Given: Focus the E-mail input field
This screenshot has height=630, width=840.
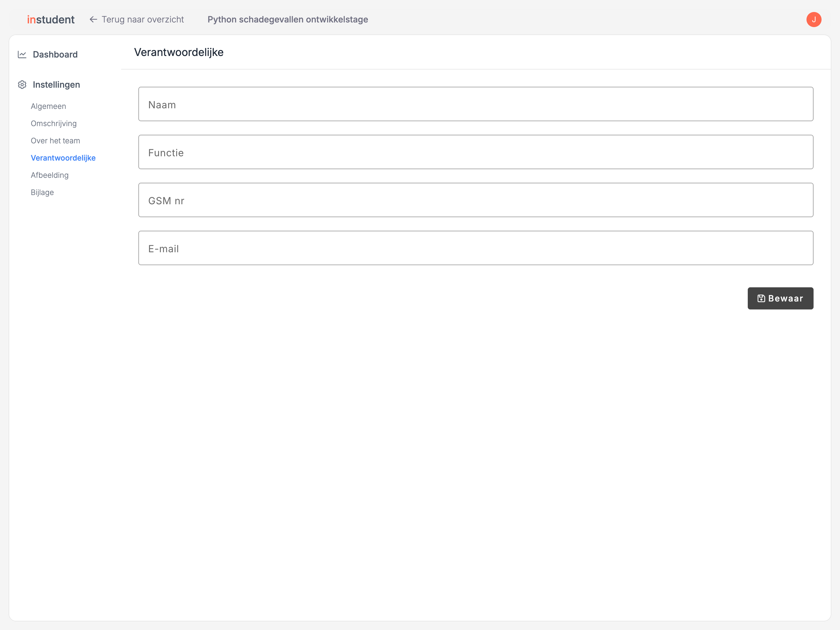Looking at the screenshot, I should tap(476, 248).
